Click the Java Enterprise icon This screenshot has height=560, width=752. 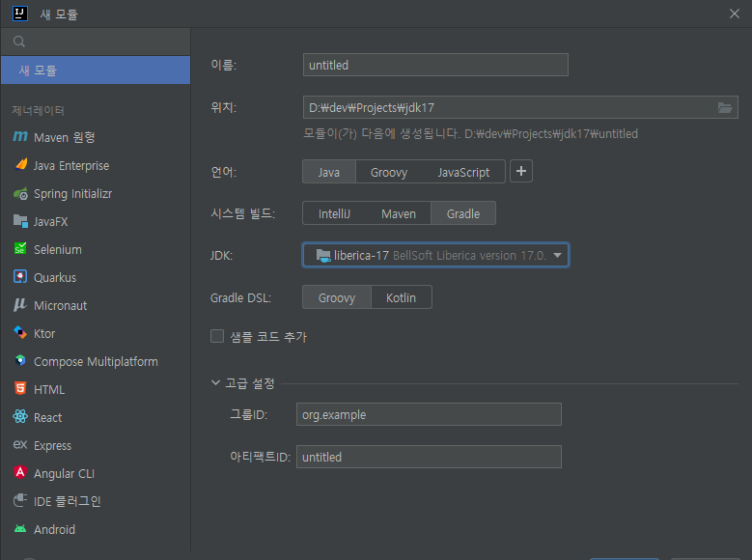coord(20,164)
